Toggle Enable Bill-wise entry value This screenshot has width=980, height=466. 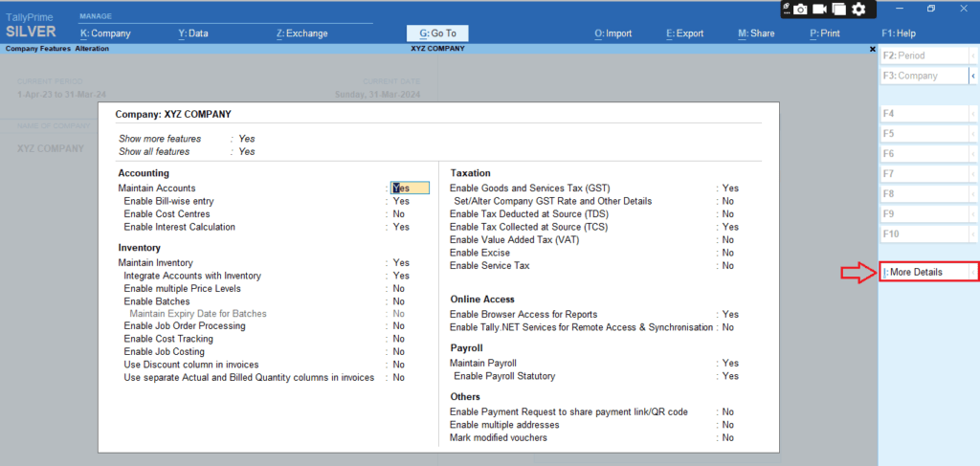(401, 201)
